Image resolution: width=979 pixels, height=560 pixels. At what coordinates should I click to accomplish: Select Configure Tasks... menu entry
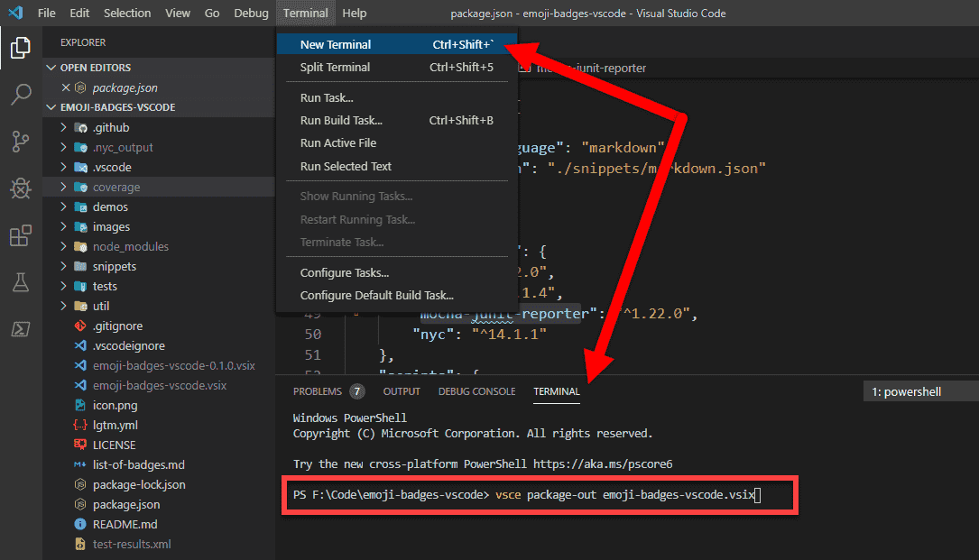click(x=397, y=273)
